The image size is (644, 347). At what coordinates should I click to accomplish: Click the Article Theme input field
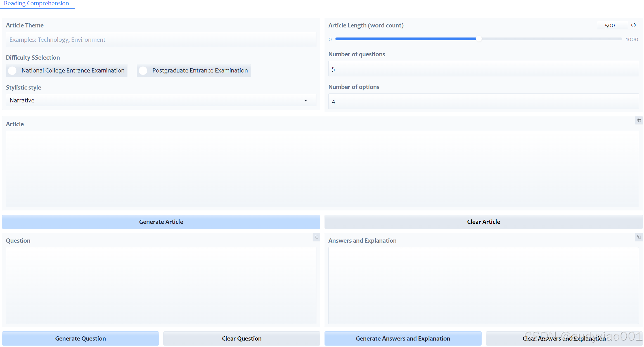click(161, 40)
